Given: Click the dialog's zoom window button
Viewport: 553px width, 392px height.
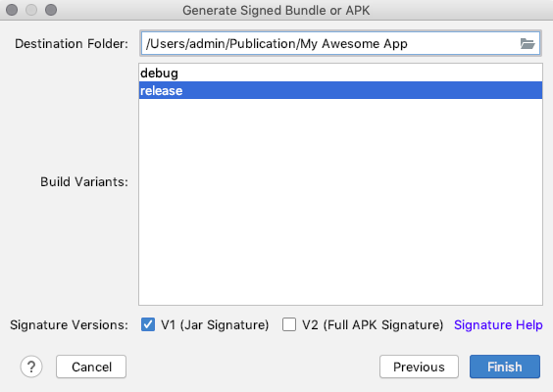Looking at the screenshot, I should [51, 10].
